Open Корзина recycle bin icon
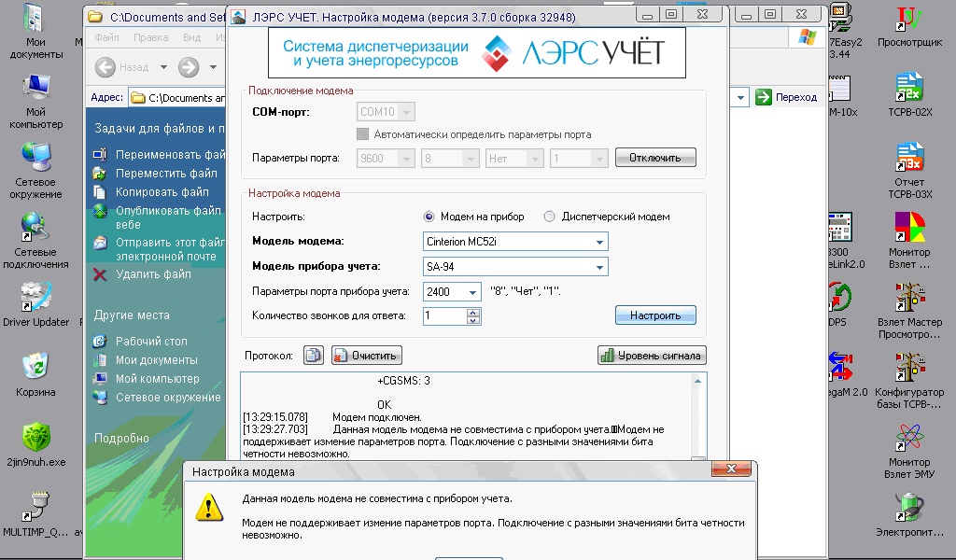 click(35, 374)
